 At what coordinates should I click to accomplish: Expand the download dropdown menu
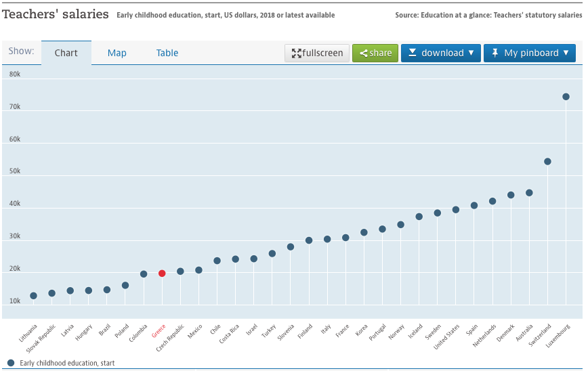441,53
